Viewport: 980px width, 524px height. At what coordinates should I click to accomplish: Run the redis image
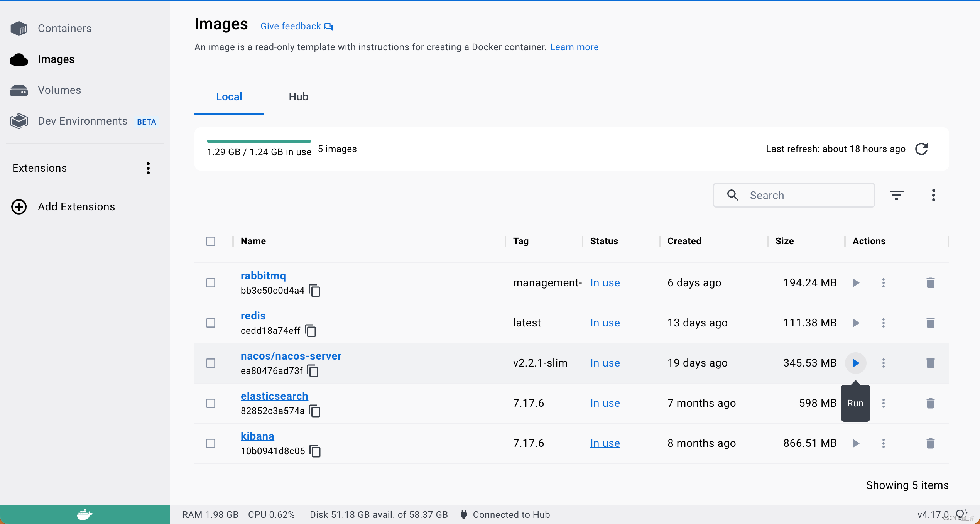pyautogui.click(x=856, y=323)
